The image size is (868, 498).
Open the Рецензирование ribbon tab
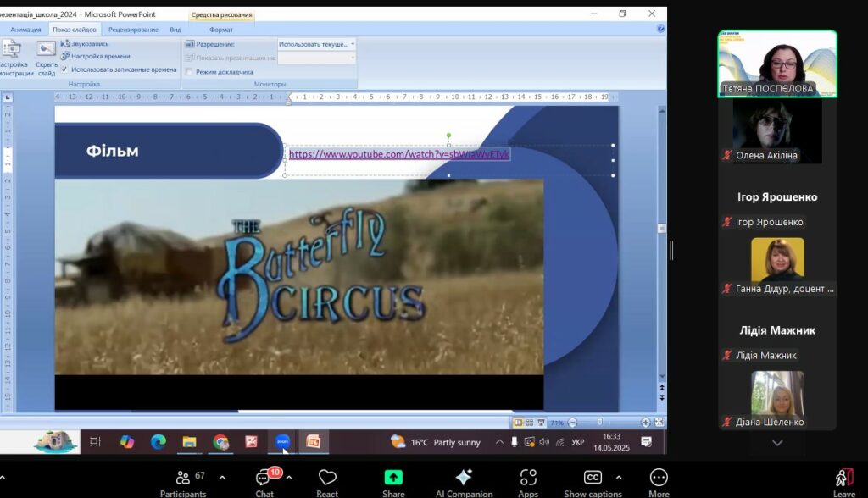pyautogui.click(x=133, y=30)
